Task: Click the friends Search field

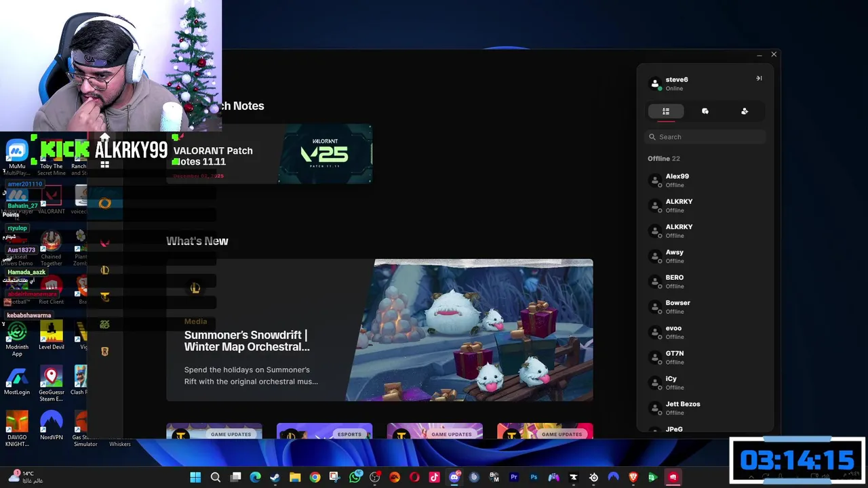Action: click(x=705, y=137)
